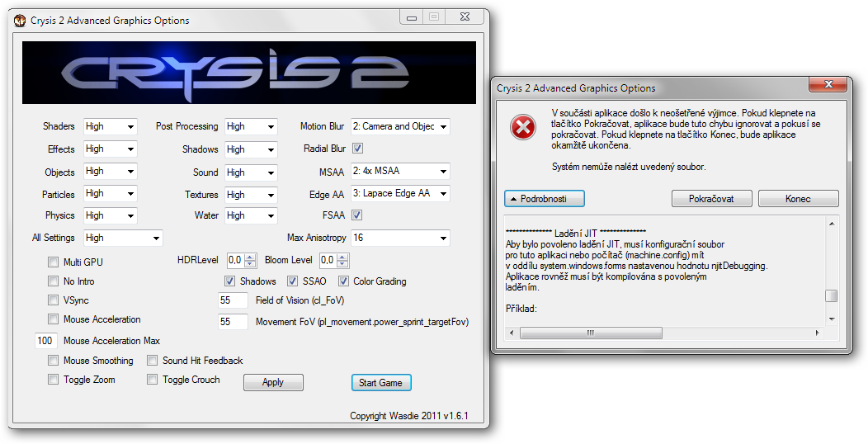868x444 pixels.
Task: Click the Crysis 2 app icon in title bar
Action: click(x=20, y=21)
